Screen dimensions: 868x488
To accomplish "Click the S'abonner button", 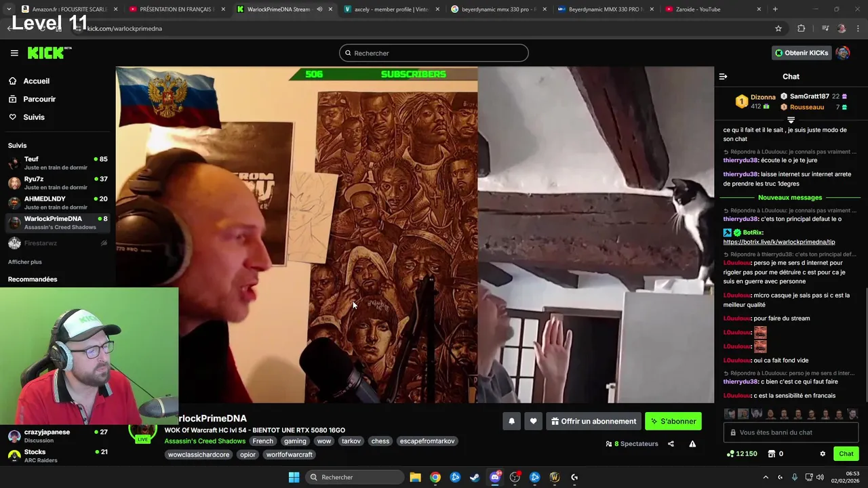I will 673,422.
